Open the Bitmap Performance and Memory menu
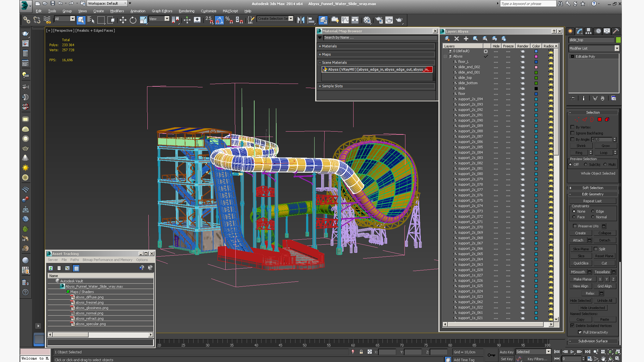Image resolution: width=644 pixels, height=362 pixels. (107, 260)
